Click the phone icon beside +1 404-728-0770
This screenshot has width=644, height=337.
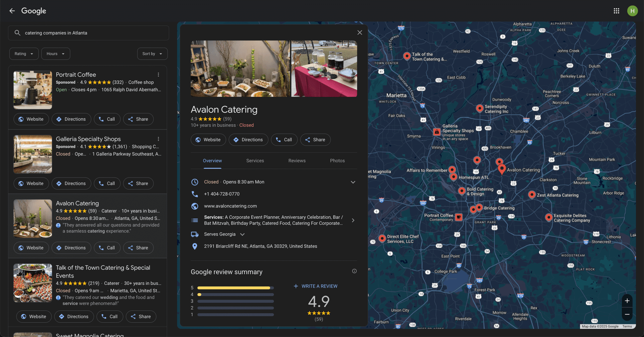pyautogui.click(x=195, y=194)
